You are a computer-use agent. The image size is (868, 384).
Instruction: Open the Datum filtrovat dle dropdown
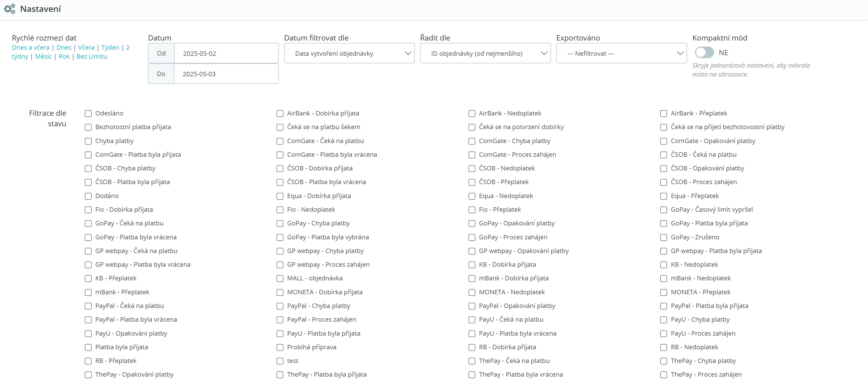coord(349,53)
